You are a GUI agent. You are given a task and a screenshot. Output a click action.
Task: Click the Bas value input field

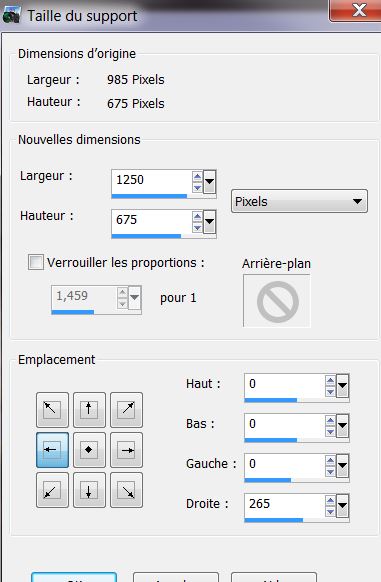[284, 424]
